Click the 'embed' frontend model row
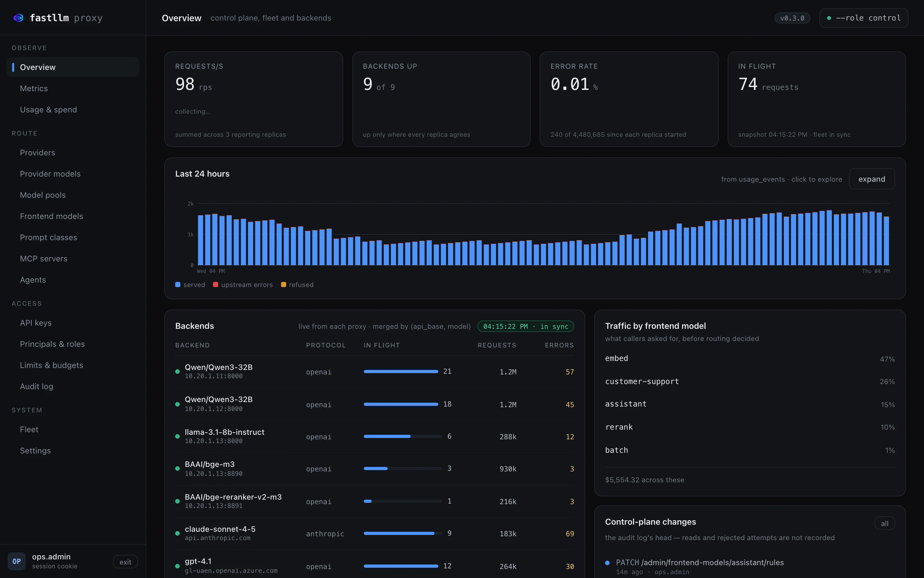Screen dimensions: 924x578 coord(750,359)
